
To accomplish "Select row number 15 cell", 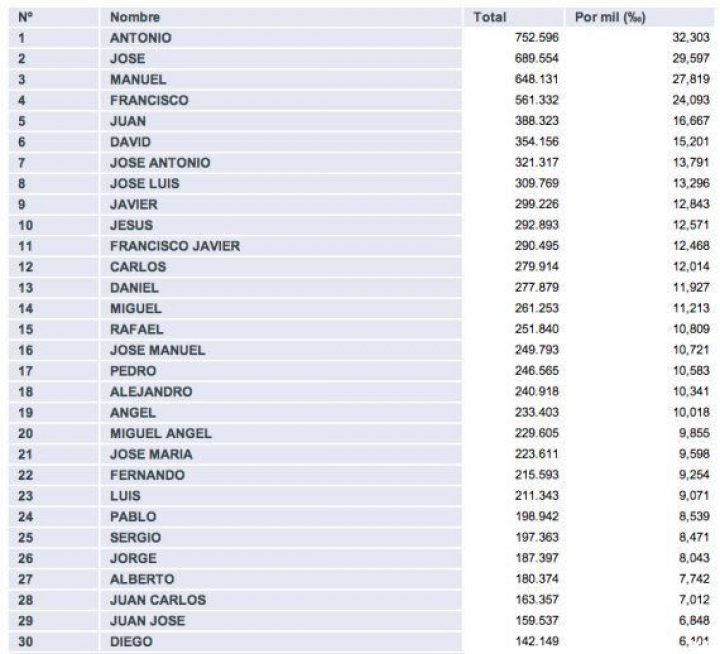I will coord(27,329).
